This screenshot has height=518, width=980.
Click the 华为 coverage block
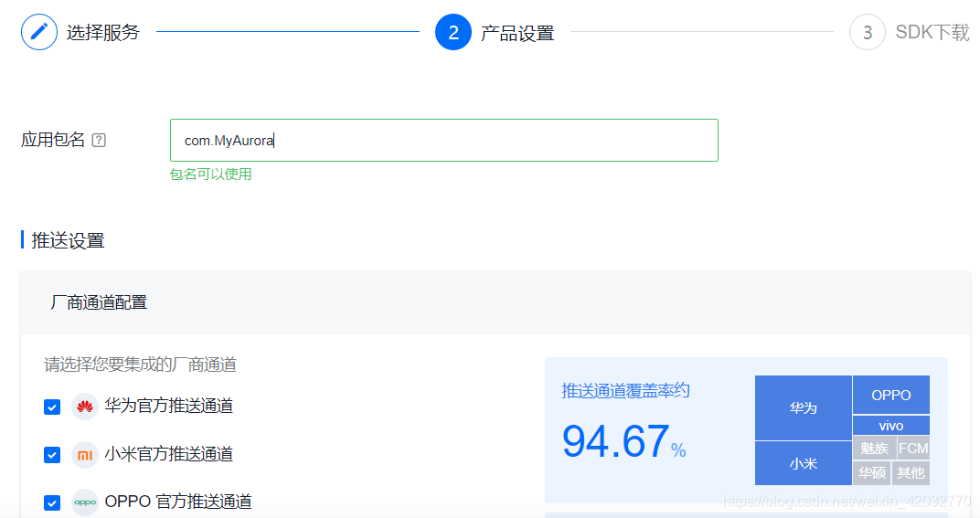click(804, 408)
